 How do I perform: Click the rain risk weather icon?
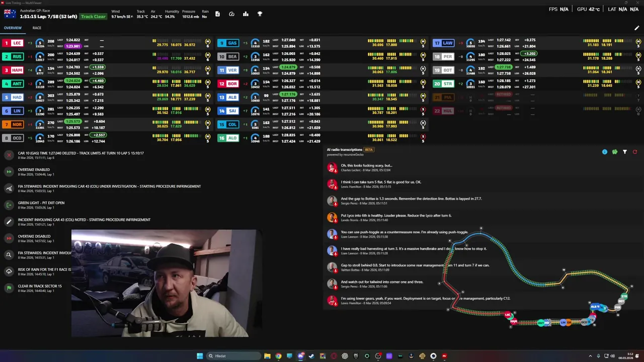click(9, 271)
